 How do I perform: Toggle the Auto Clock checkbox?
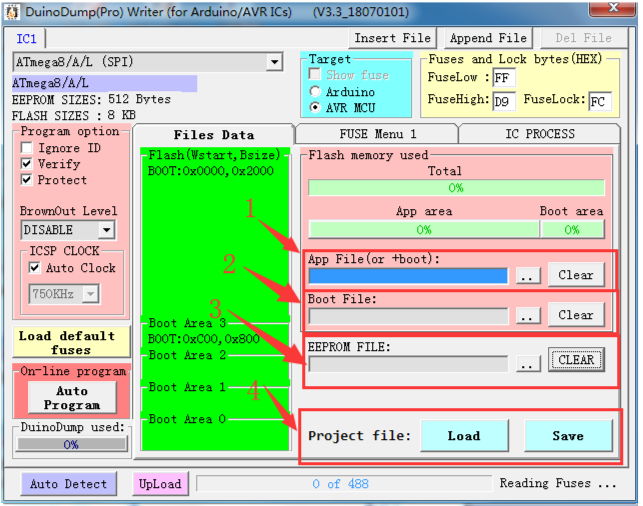(34, 268)
